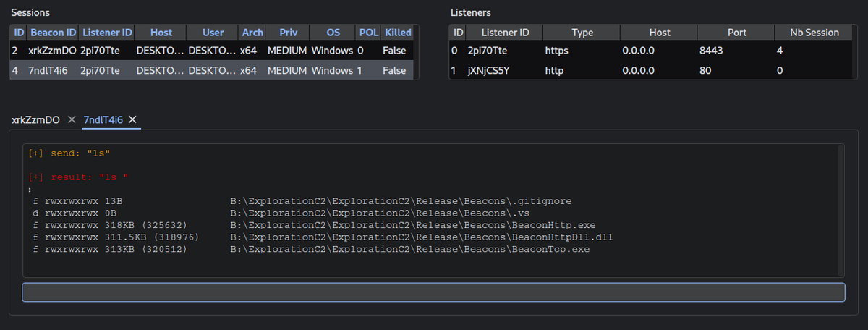Click the Arch column header

click(252, 33)
